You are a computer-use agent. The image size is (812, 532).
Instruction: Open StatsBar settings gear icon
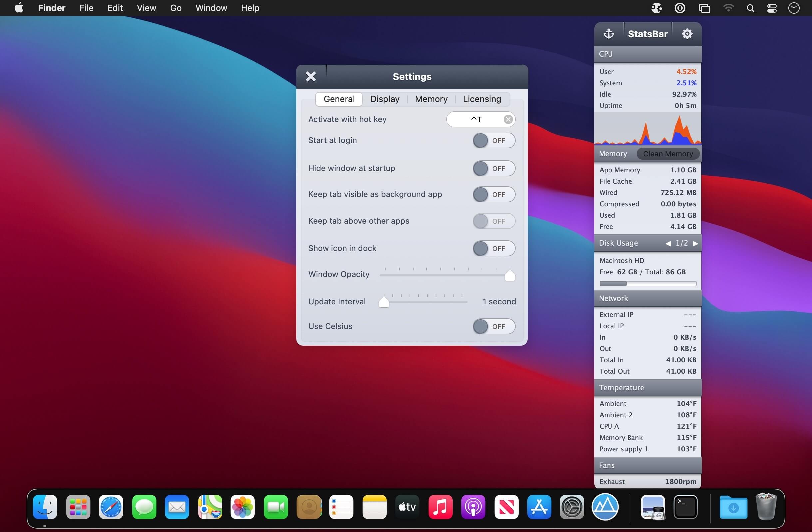[687, 33]
